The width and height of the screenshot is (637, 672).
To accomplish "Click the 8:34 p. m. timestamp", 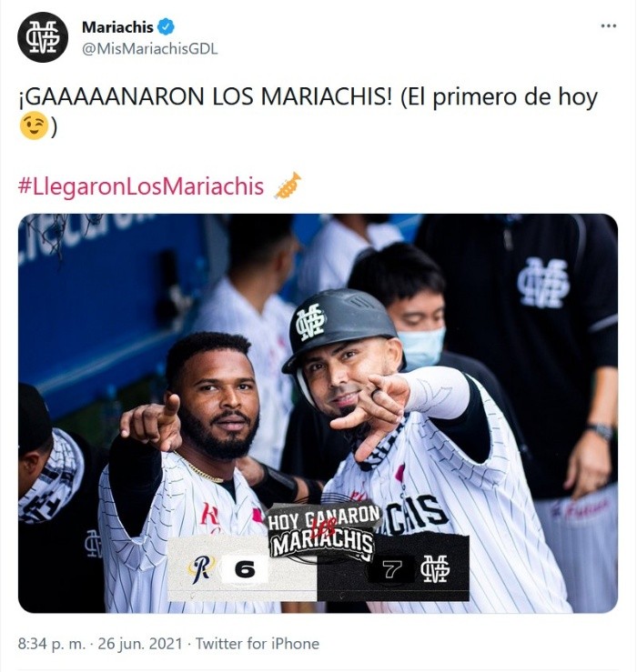I will click(x=52, y=644).
